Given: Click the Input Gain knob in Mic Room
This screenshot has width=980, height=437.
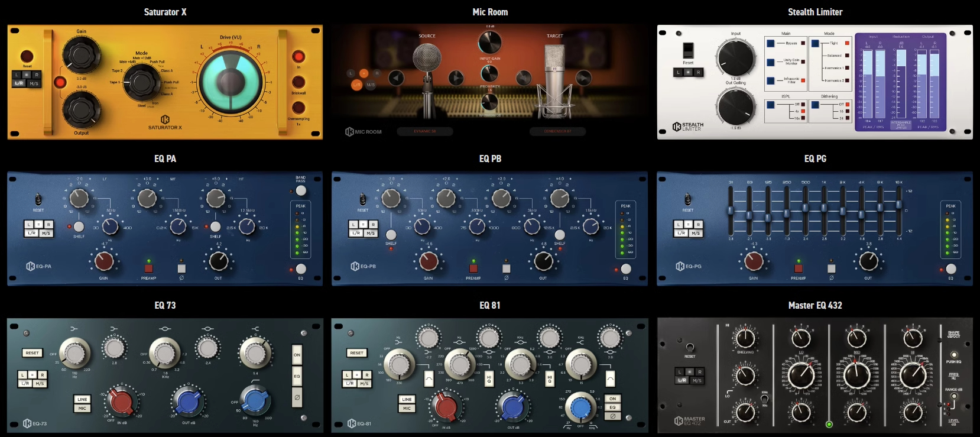Looking at the screenshot, I should 489,42.
